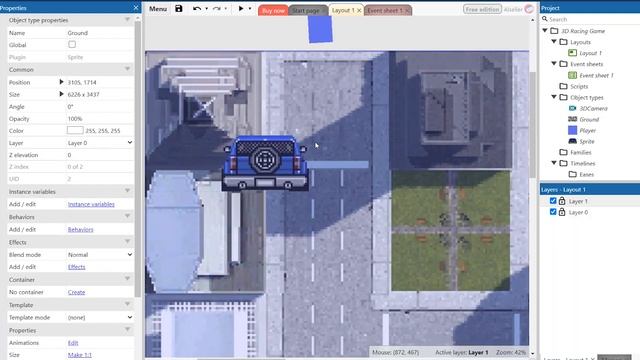Collapse the Layouts folder arrow
The width and height of the screenshot is (640, 360).
[x=554, y=42]
